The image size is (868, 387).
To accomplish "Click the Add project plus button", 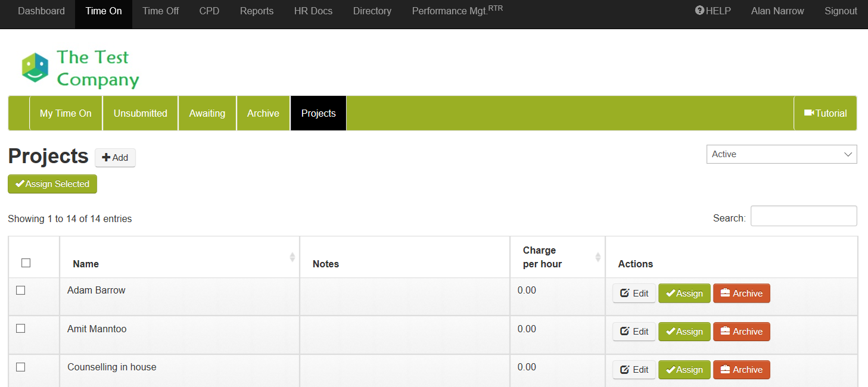I will (115, 158).
